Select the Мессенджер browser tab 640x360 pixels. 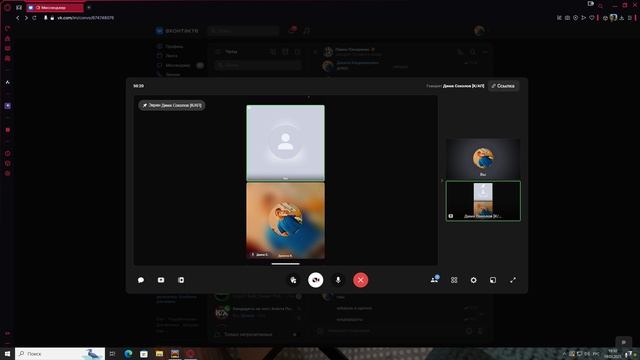[x=55, y=7]
